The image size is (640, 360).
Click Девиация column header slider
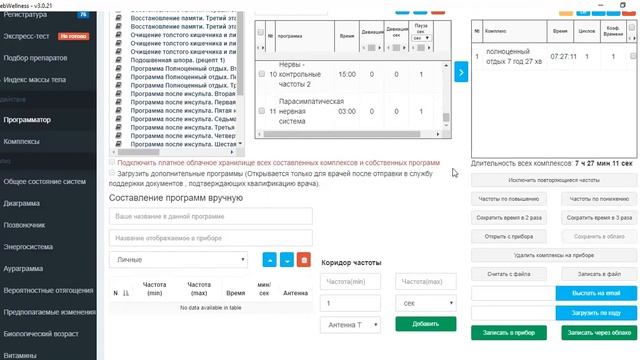click(x=371, y=48)
